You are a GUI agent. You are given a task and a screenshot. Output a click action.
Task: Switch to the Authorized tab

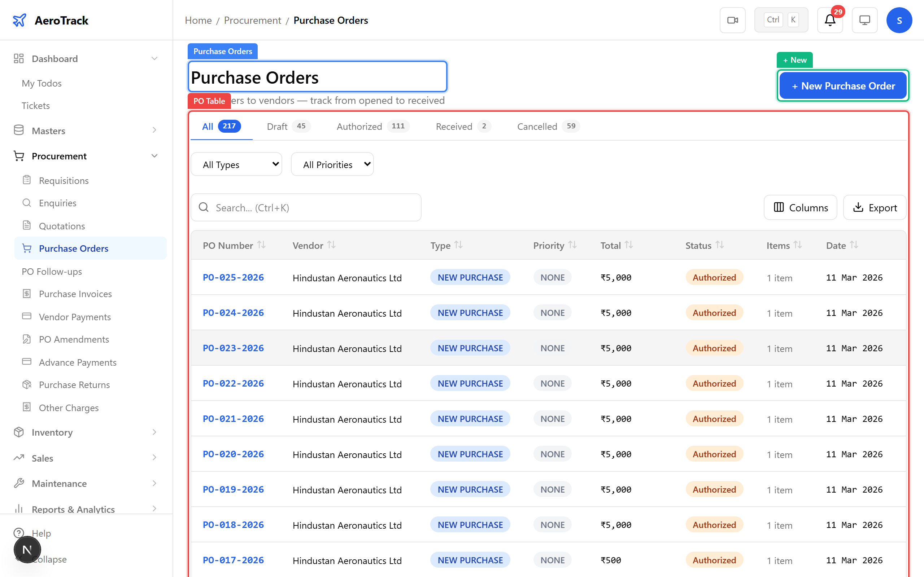pos(359,126)
